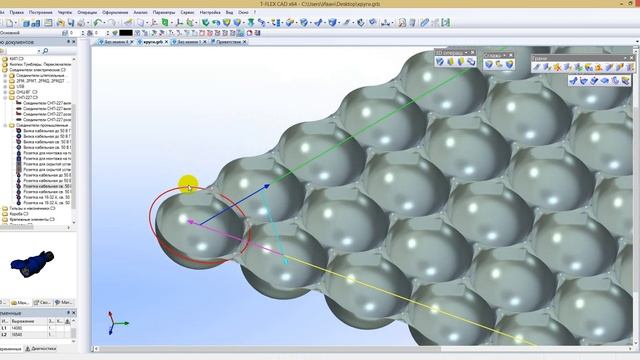Expand the Соединители штепсельные folder

tap(5, 76)
